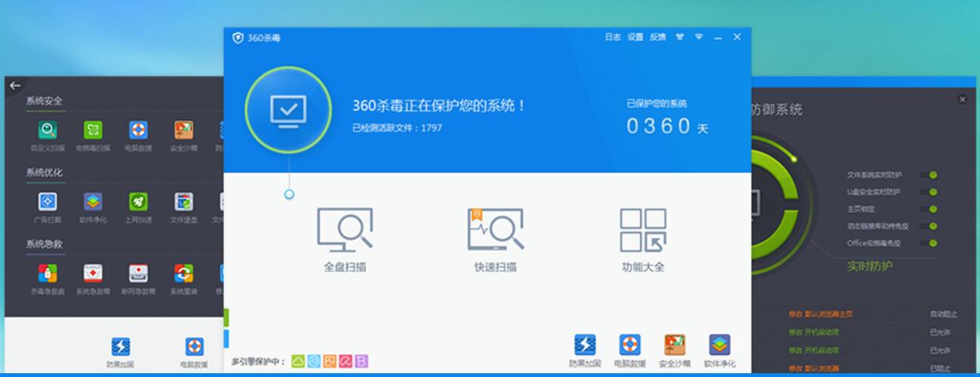Open the title bar dropdown menu arrow
Image resolution: width=980 pixels, height=377 pixels.
coord(699,36)
